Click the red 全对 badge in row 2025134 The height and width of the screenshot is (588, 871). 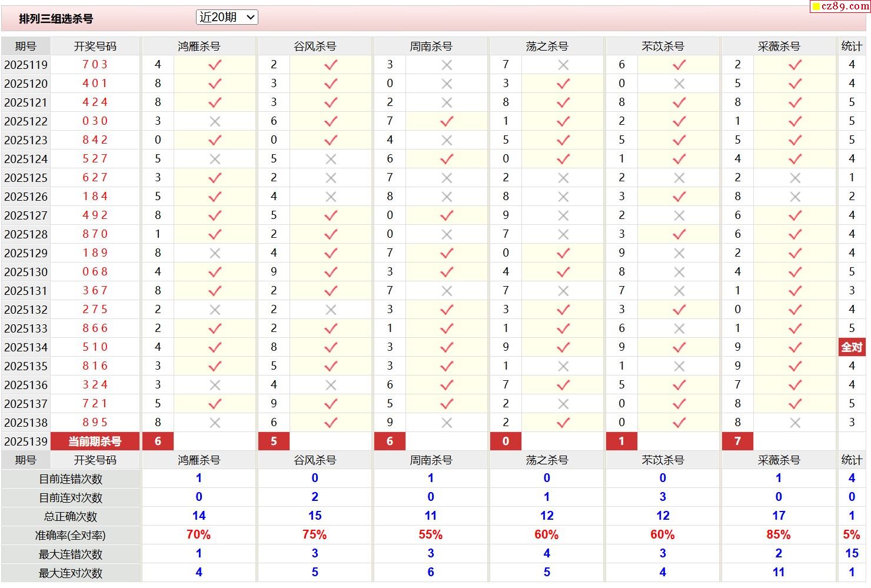852,347
